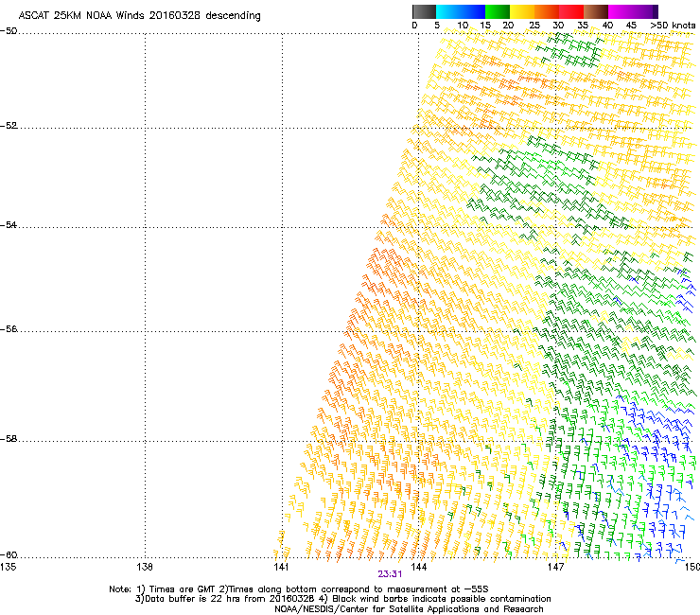700x615 pixels.
Task: Click the orange 25-30 knots legend swatch
Action: [x=547, y=11]
